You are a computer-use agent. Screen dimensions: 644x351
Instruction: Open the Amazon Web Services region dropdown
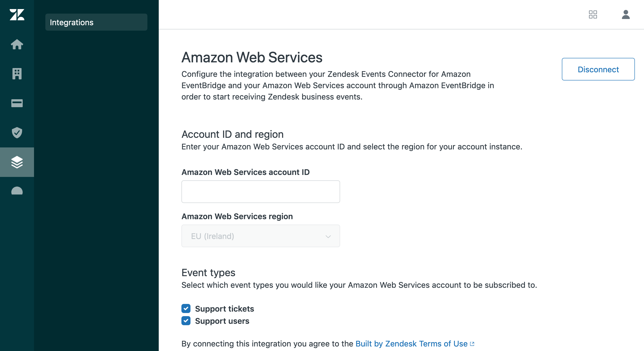[260, 236]
